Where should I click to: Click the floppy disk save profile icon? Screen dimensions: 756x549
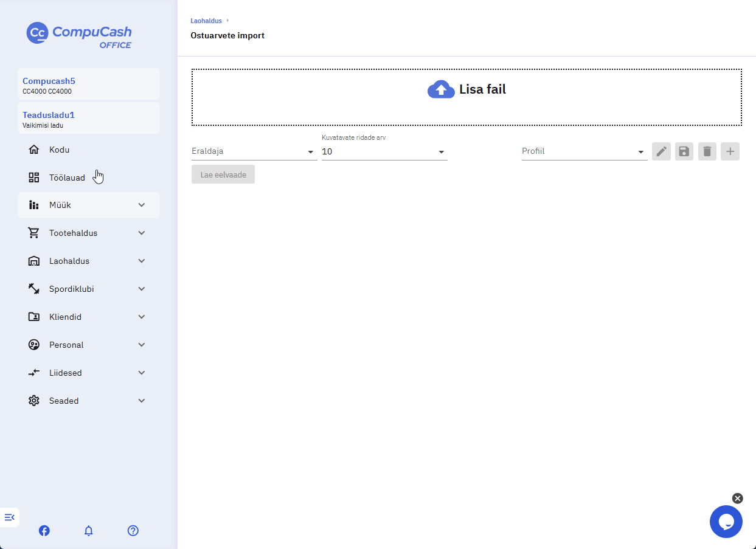pos(684,151)
